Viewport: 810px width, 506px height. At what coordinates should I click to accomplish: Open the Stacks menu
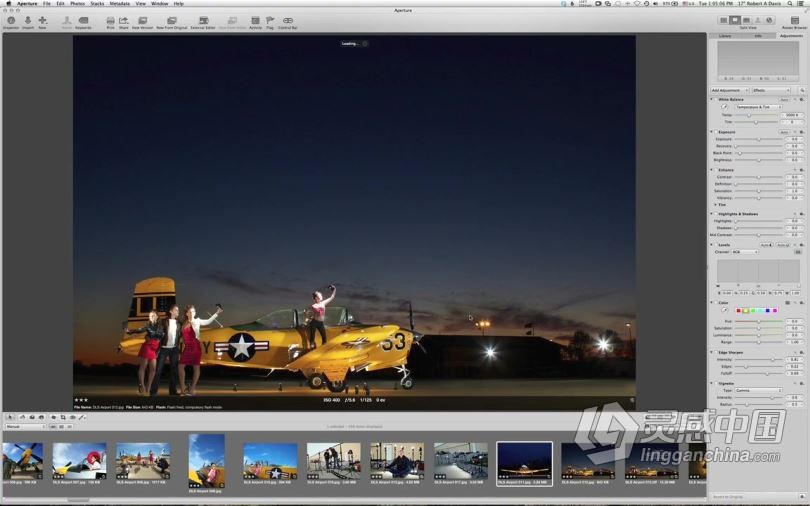coord(97,3)
